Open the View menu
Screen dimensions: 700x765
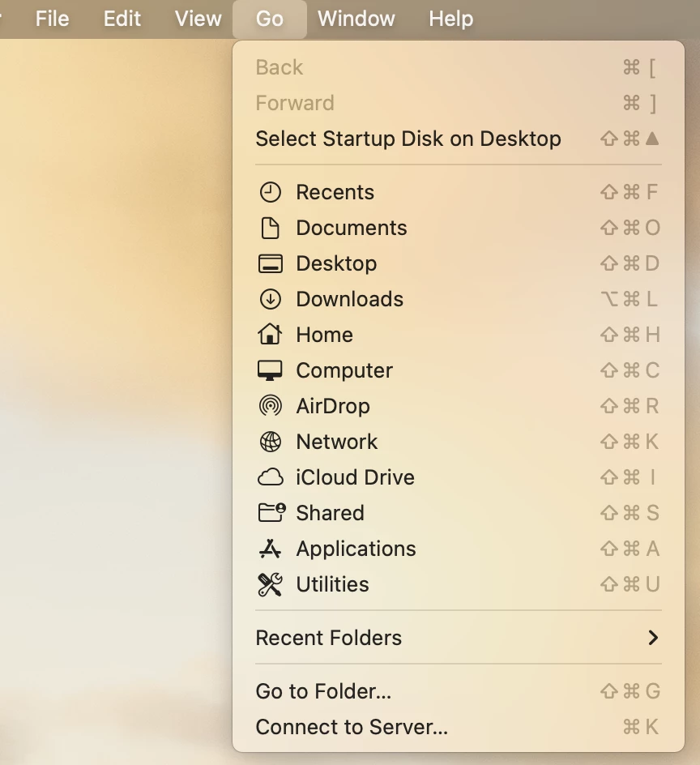[198, 19]
